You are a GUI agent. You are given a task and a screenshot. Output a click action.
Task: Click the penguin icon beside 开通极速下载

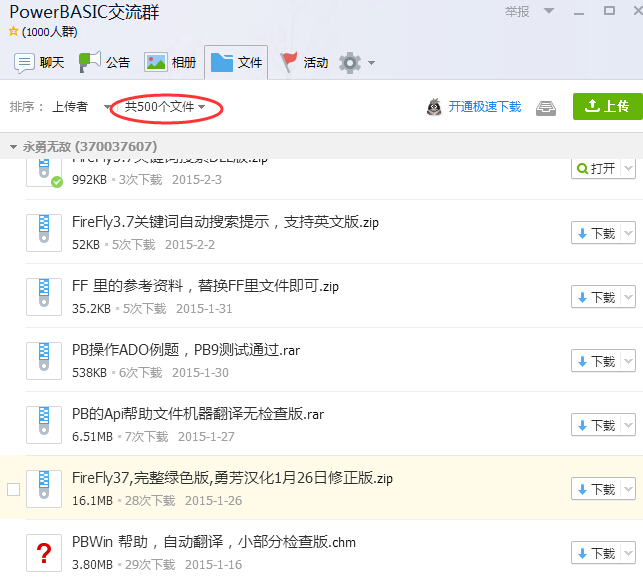(434, 107)
